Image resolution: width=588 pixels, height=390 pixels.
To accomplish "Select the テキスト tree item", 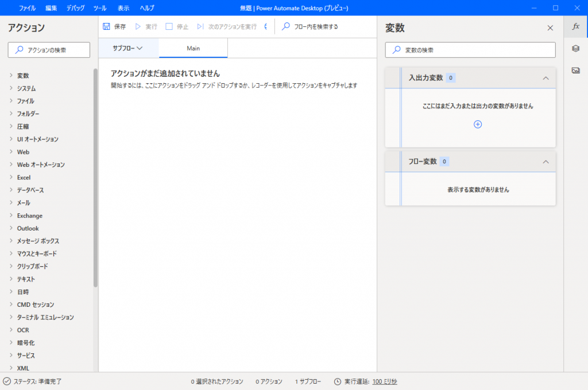I will pyautogui.click(x=26, y=279).
